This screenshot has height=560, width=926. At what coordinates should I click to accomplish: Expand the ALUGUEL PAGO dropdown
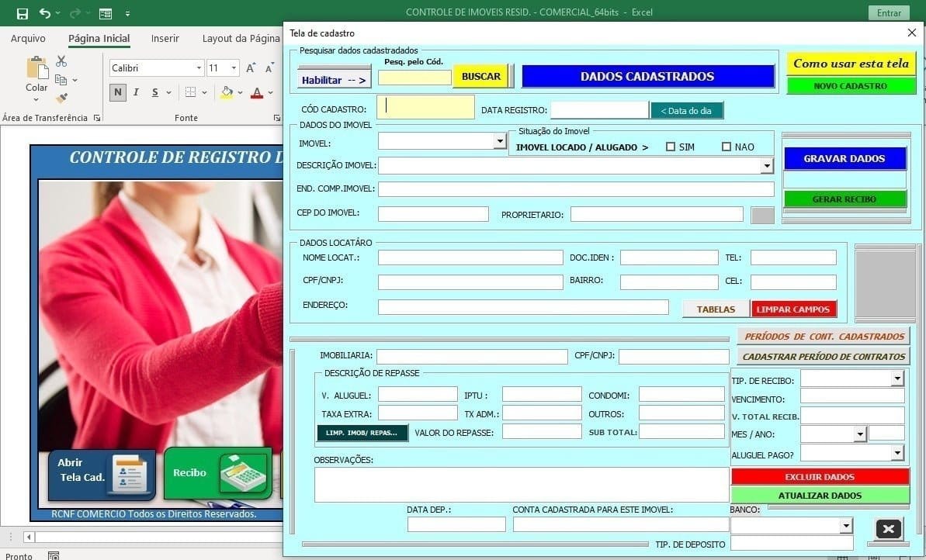pos(897,453)
